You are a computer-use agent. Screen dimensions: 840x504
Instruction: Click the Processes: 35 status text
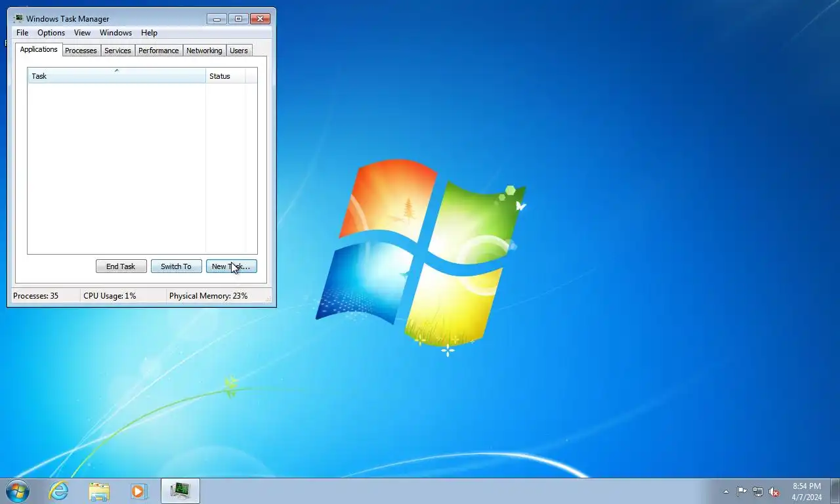point(35,296)
